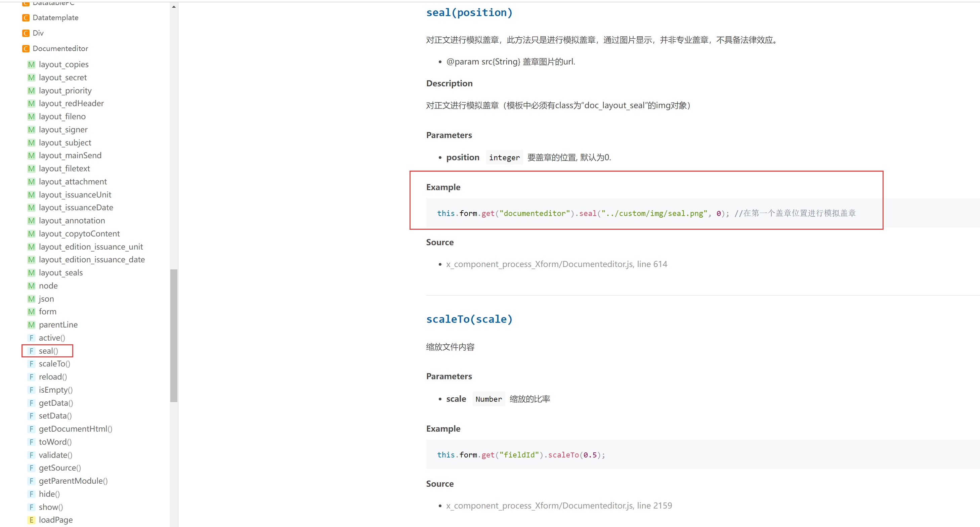
Task: Click the sidebar scrollbar thumb
Action: [174, 335]
